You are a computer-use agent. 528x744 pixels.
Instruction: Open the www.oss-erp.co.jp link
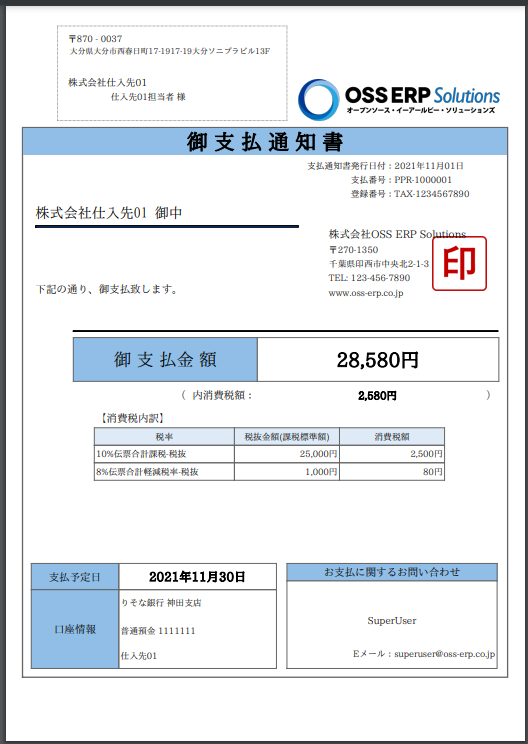point(366,293)
